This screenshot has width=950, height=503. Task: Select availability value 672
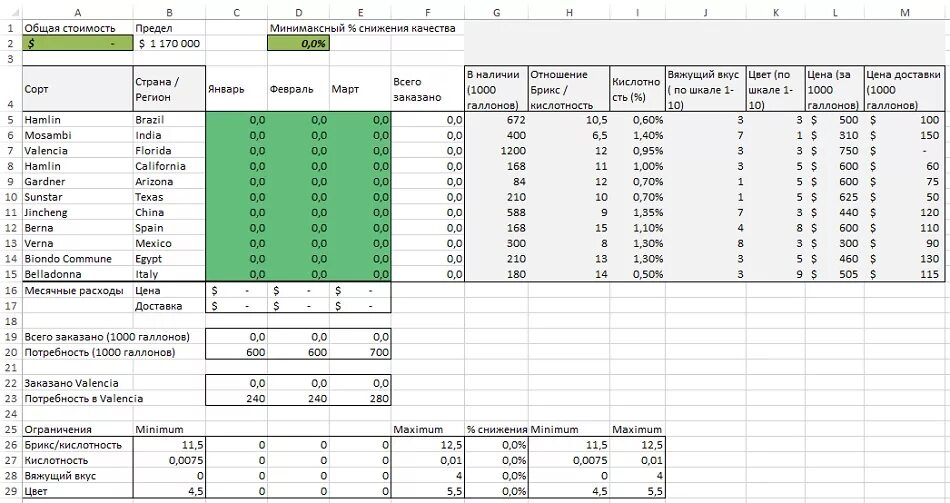point(496,119)
